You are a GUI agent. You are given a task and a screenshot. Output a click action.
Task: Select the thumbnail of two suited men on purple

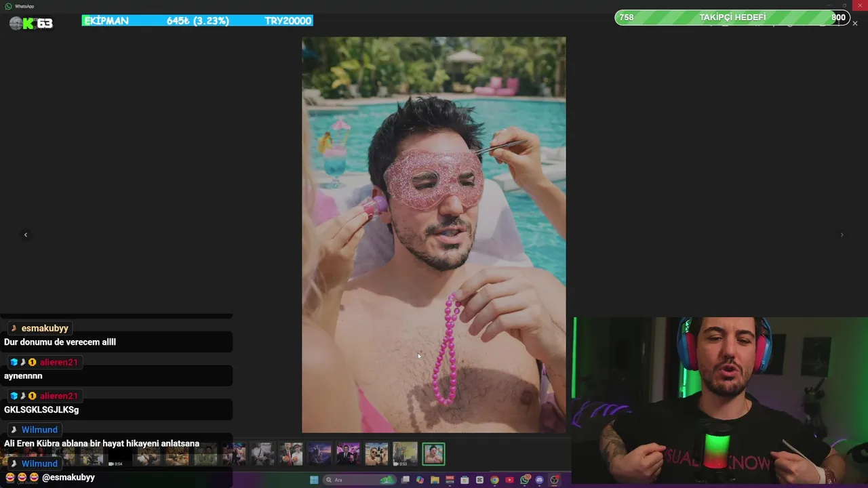[x=348, y=454]
